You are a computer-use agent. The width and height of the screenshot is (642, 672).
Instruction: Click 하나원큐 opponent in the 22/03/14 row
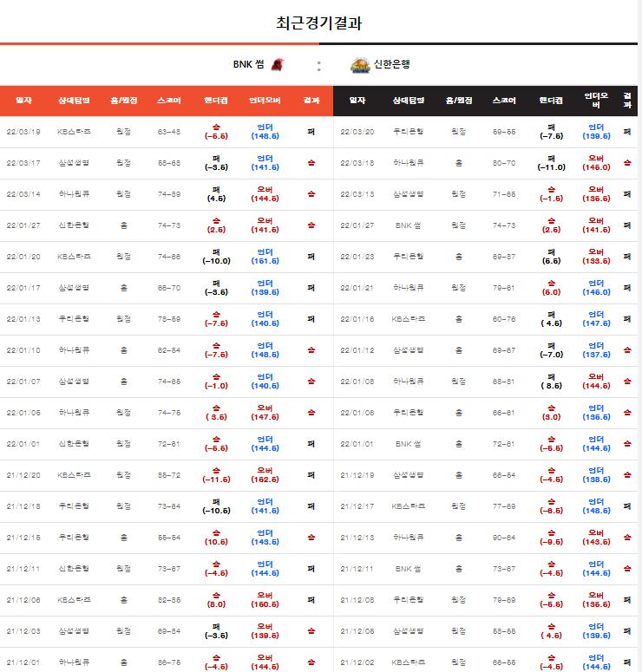(x=74, y=194)
